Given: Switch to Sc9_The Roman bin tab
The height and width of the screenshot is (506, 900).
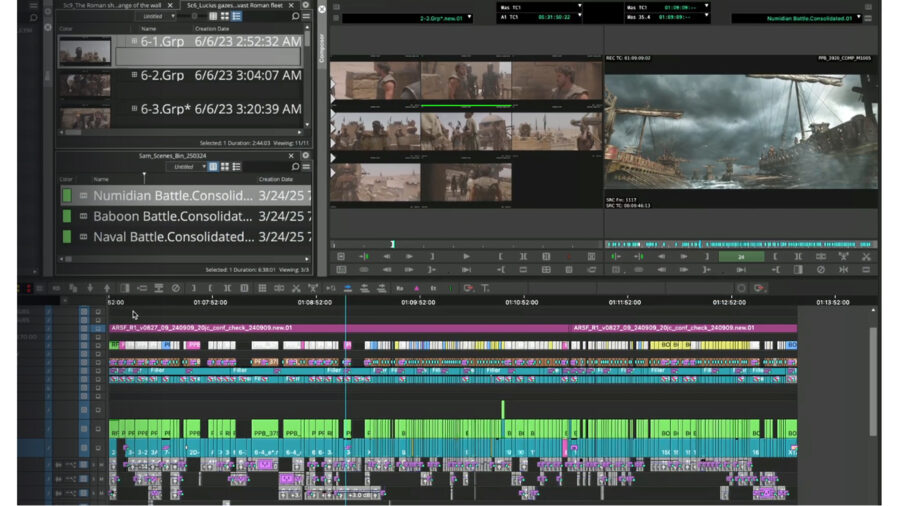Looking at the screenshot, I should pyautogui.click(x=113, y=5).
